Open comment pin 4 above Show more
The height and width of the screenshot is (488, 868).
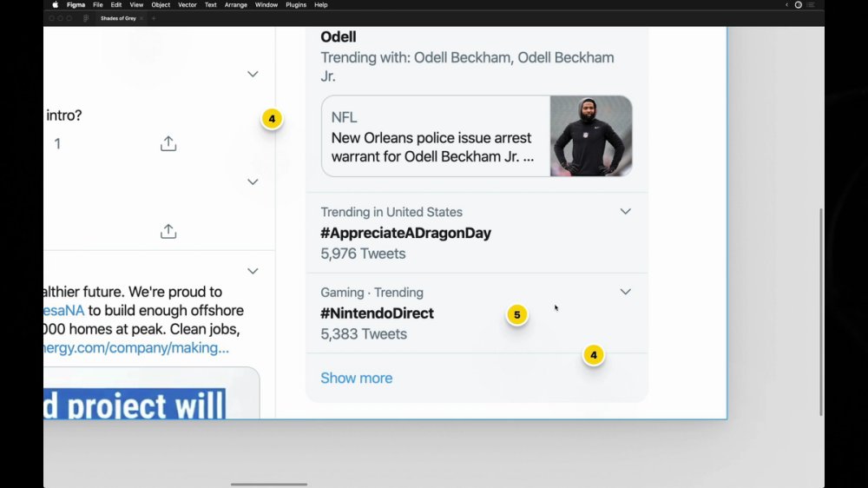click(594, 354)
